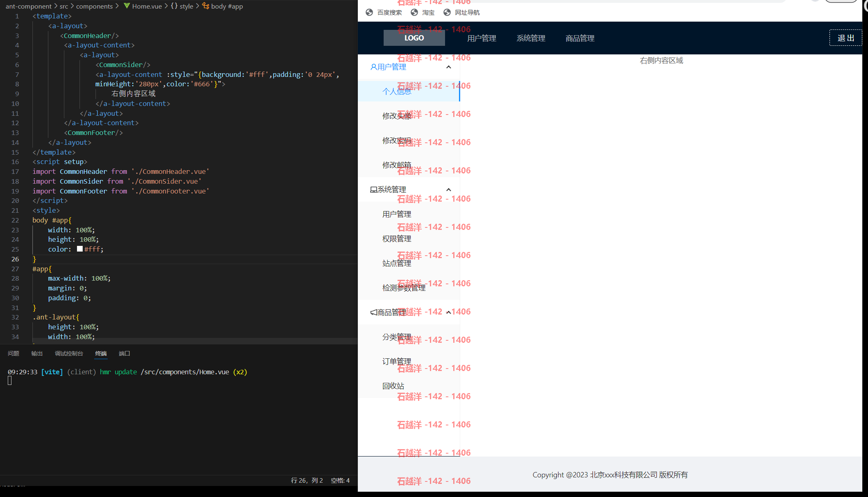
Task: Click the LOGO block in header
Action: (x=414, y=38)
